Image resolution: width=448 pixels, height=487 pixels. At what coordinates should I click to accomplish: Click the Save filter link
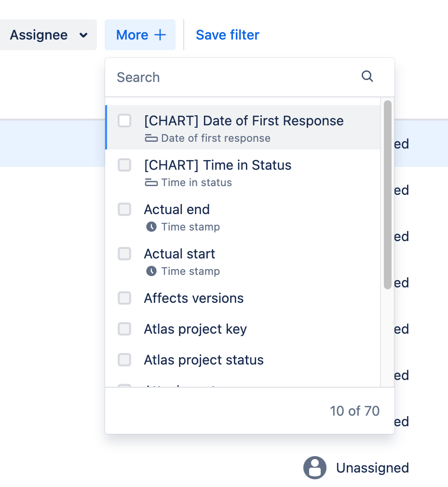point(228,35)
